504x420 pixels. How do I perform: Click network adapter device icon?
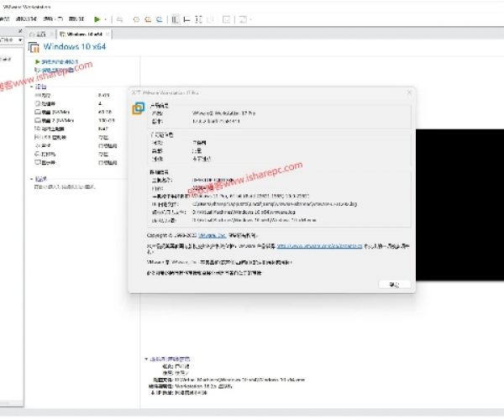click(38, 129)
